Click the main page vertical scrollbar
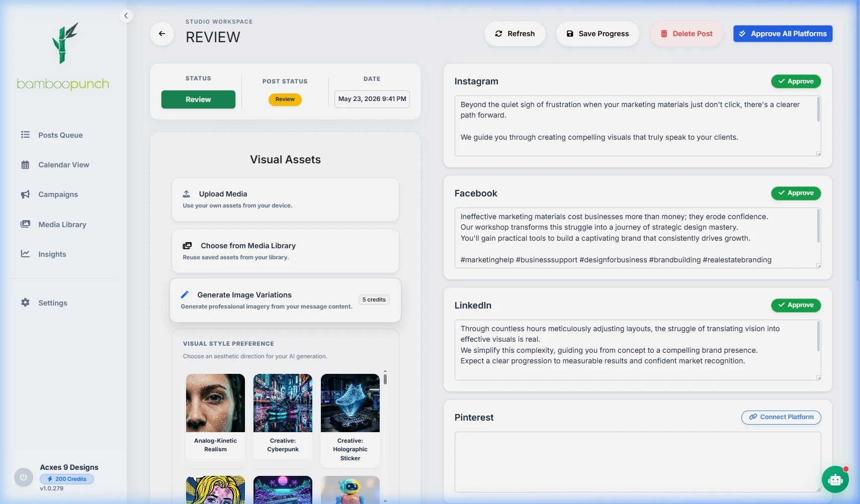The width and height of the screenshot is (860, 504). tap(857, 141)
